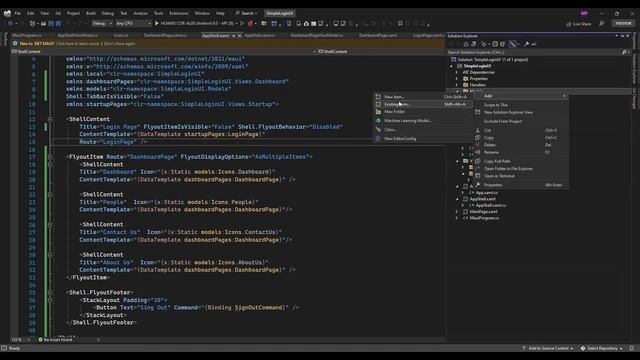This screenshot has width=640, height=360.
Task: Click the bookmark toolbar icon
Action: pyautogui.click(x=400, y=24)
